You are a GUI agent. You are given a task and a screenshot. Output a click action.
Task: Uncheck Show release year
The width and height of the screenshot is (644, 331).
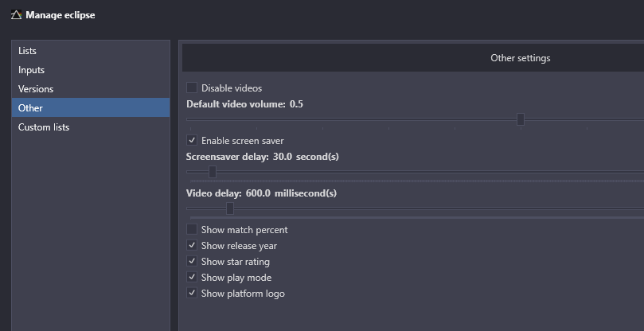tap(192, 246)
